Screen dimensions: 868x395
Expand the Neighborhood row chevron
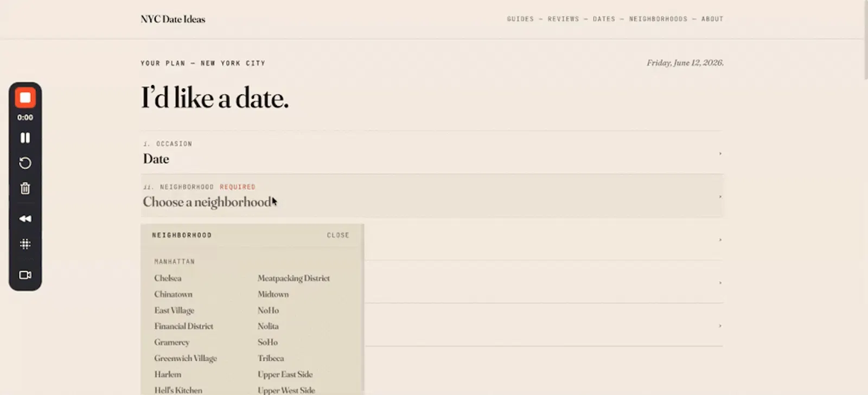tap(720, 196)
